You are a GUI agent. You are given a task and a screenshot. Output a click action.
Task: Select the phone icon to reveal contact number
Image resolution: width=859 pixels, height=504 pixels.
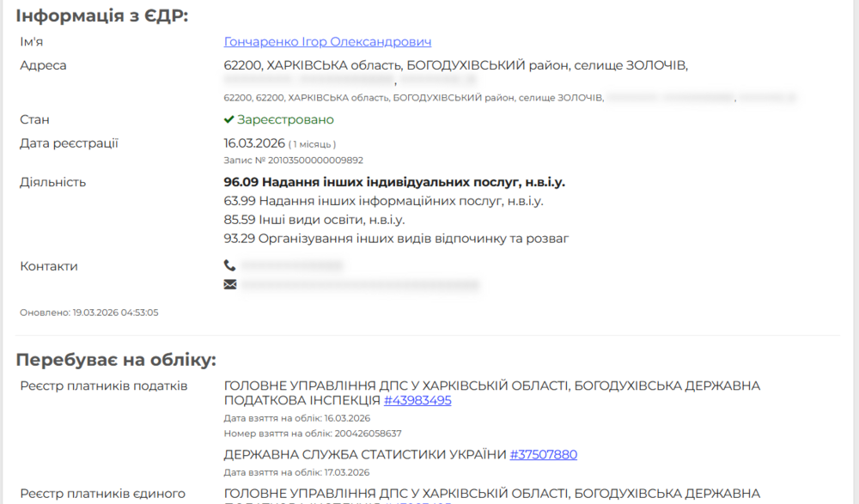pos(229,265)
